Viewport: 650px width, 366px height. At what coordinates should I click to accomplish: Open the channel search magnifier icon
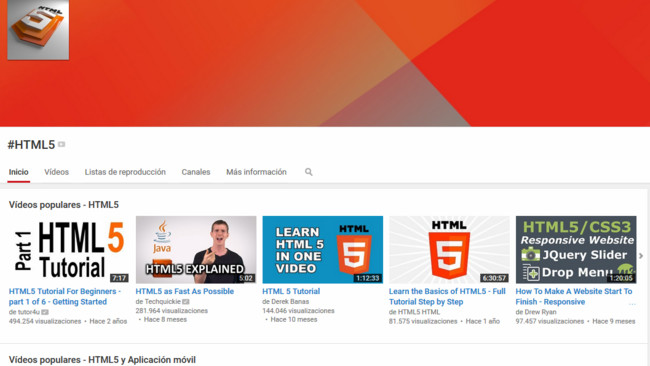(x=308, y=172)
